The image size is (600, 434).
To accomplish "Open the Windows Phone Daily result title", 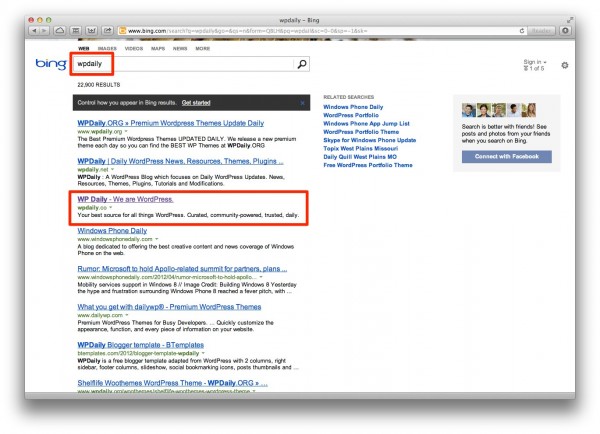I will [x=112, y=231].
